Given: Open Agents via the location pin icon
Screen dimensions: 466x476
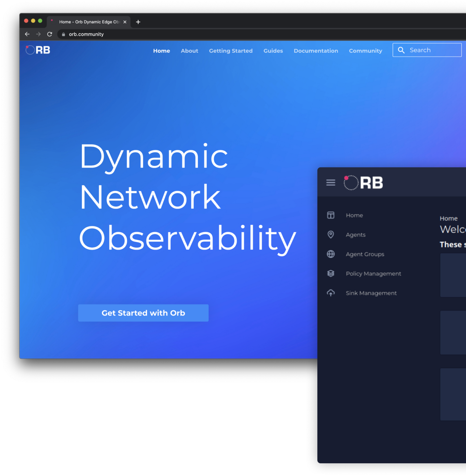Looking at the screenshot, I should (330, 235).
